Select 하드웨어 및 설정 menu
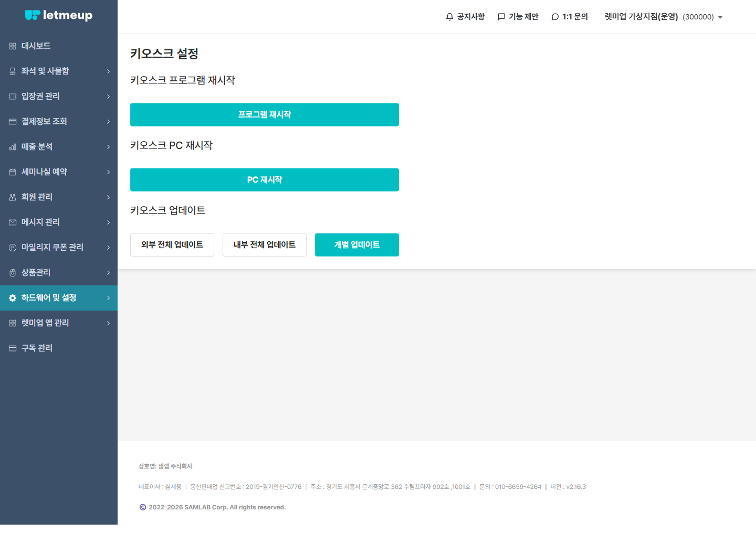Image resolution: width=756 pixels, height=533 pixels. 59,298
